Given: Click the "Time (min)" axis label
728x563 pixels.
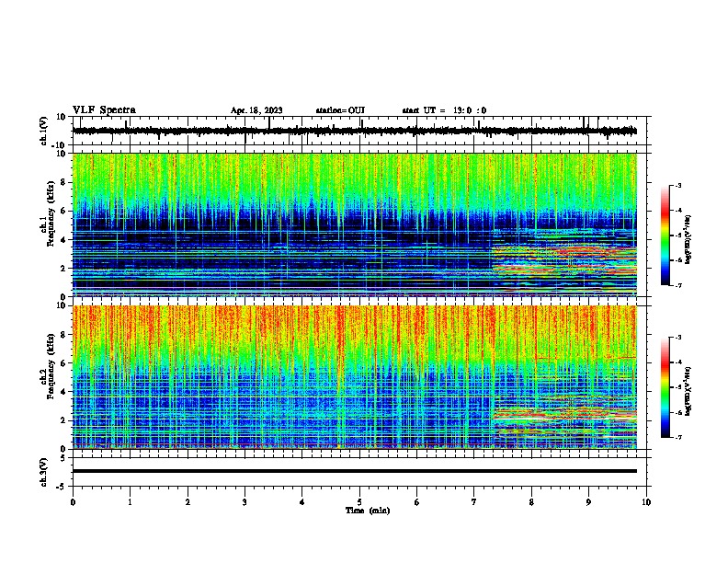Looking at the screenshot, I should pyautogui.click(x=368, y=511).
